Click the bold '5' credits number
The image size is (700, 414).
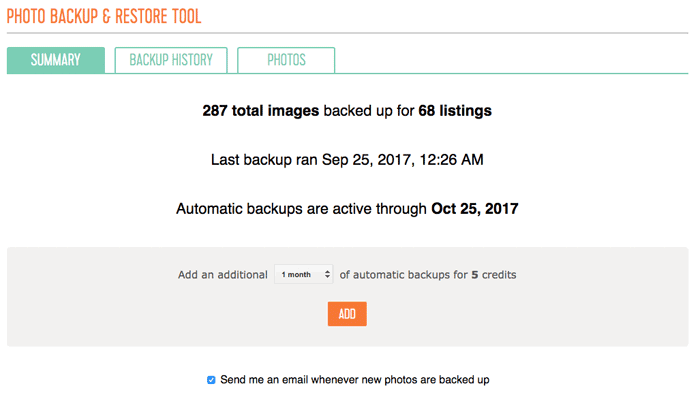pos(475,275)
